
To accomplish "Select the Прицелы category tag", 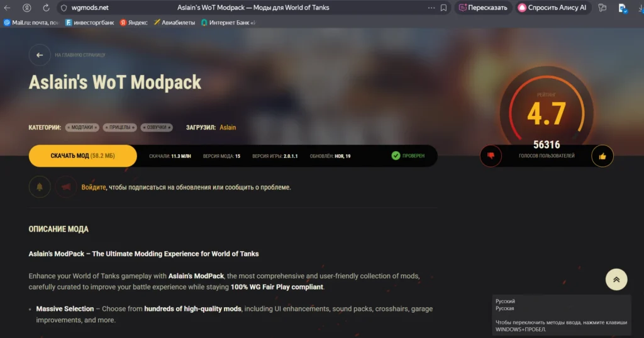I will pos(119,127).
